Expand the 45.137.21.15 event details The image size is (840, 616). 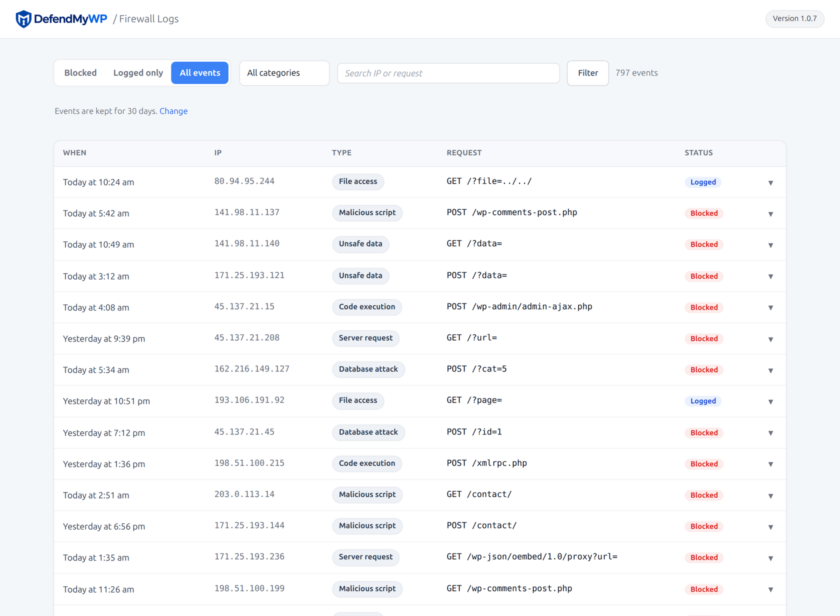pyautogui.click(x=770, y=307)
